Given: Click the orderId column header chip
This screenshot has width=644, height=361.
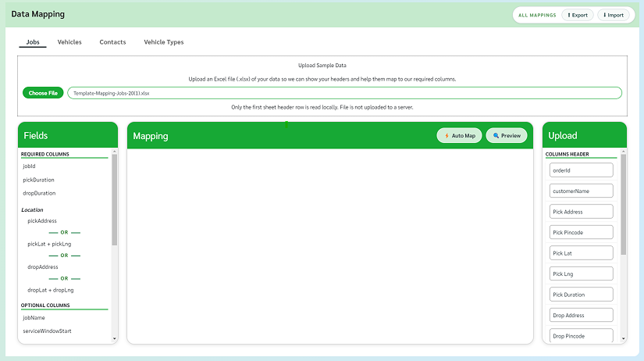Looking at the screenshot, I should (x=582, y=170).
